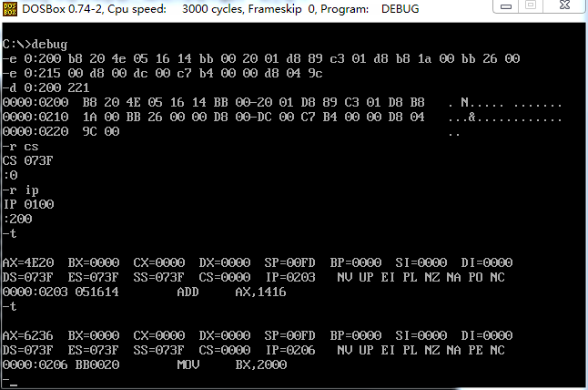Click IP=0206 register value
Screen dimensions: 588x390
[x=290, y=350]
